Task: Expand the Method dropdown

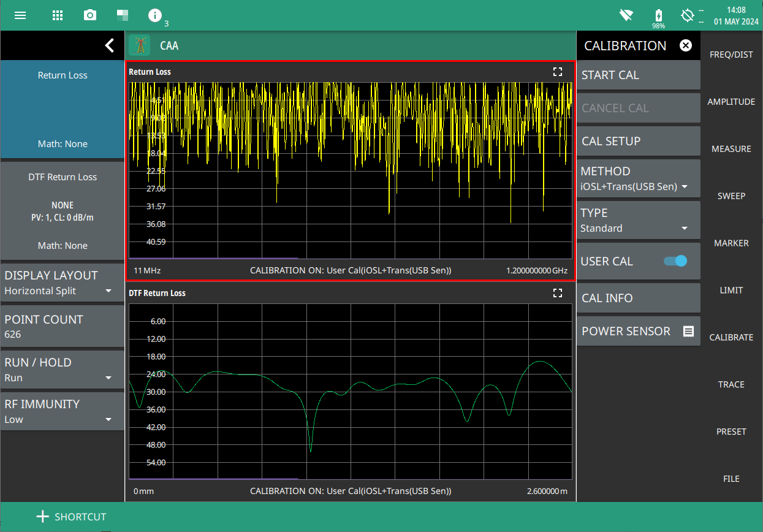Action: point(638,179)
